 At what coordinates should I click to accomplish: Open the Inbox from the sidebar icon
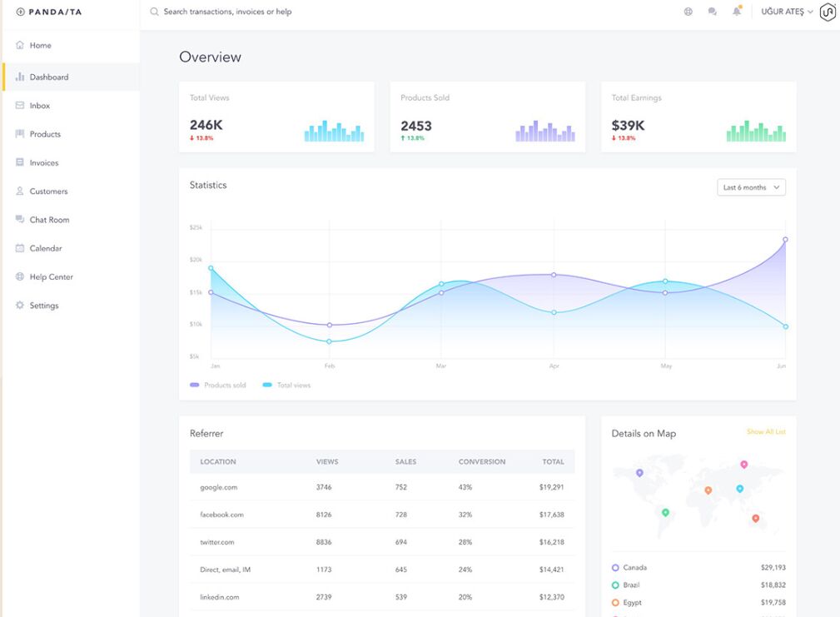pos(19,105)
